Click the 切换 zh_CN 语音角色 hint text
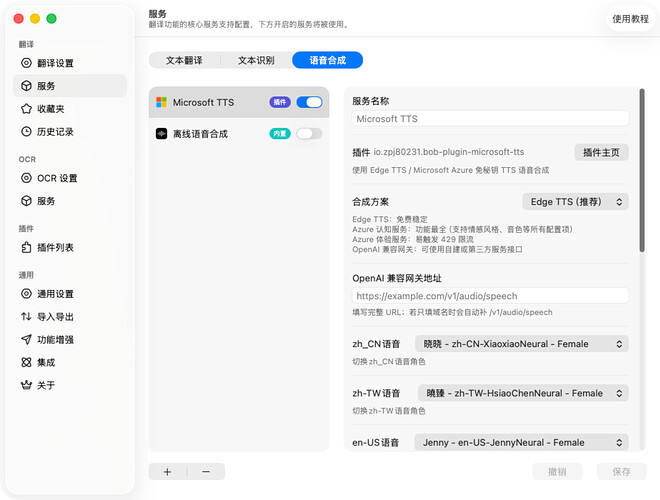This screenshot has height=500, width=660. 389,362
